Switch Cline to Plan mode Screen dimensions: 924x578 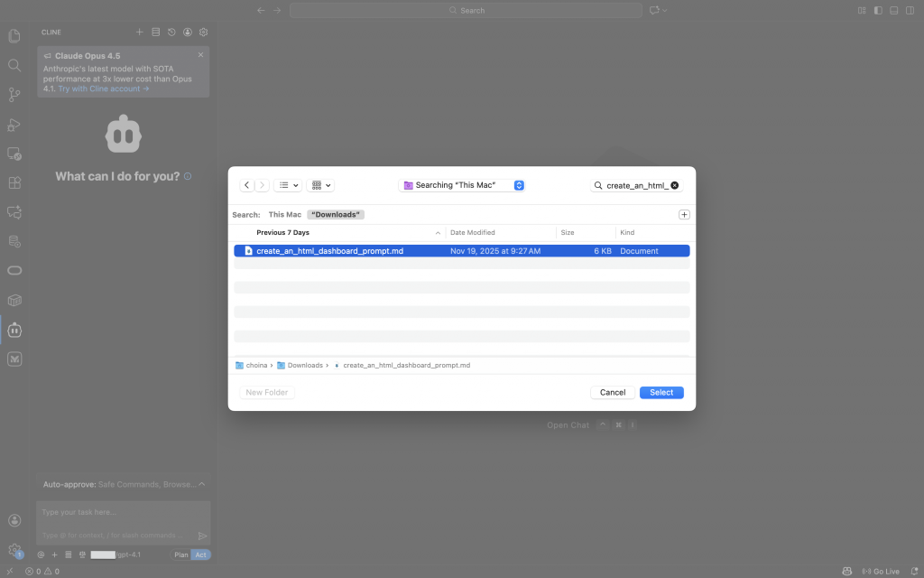[180, 555]
